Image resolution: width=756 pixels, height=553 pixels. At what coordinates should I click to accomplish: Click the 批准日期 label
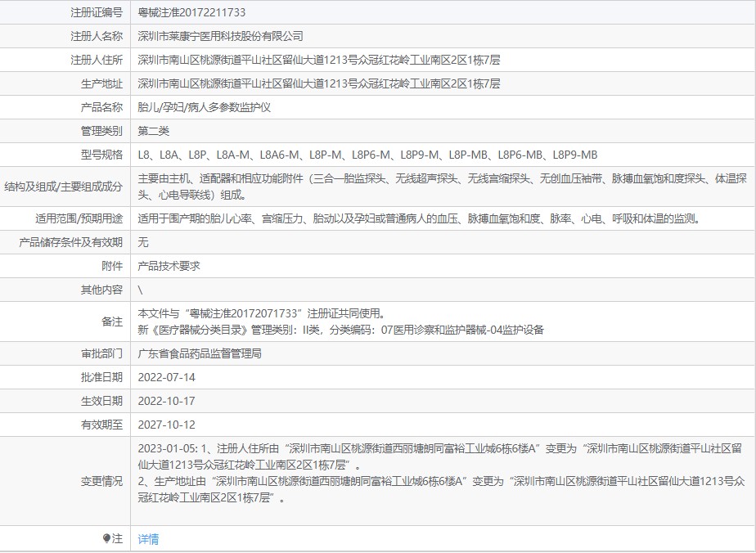point(101,377)
